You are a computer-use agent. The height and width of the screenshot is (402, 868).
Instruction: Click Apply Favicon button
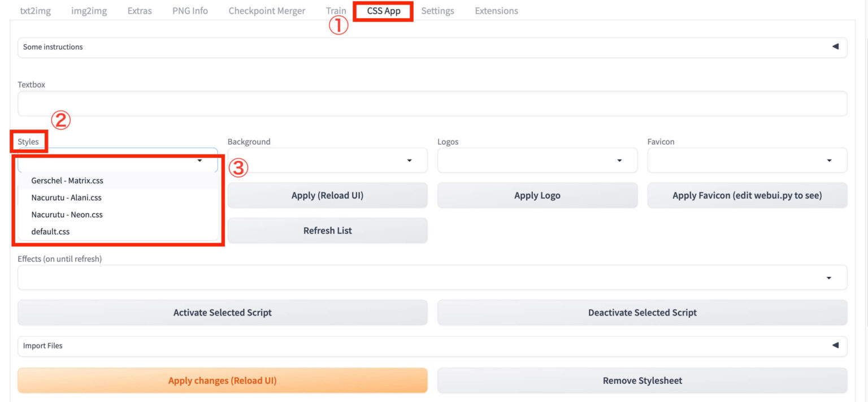(747, 195)
